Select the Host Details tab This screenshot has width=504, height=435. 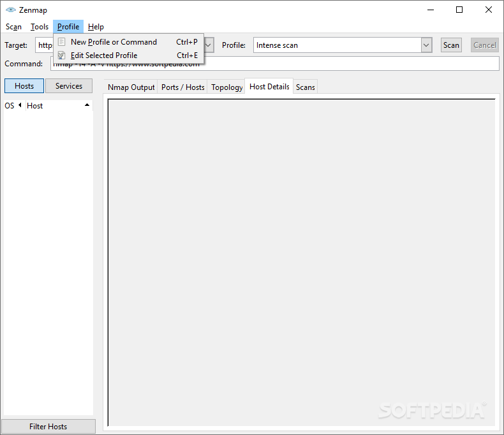(x=269, y=86)
